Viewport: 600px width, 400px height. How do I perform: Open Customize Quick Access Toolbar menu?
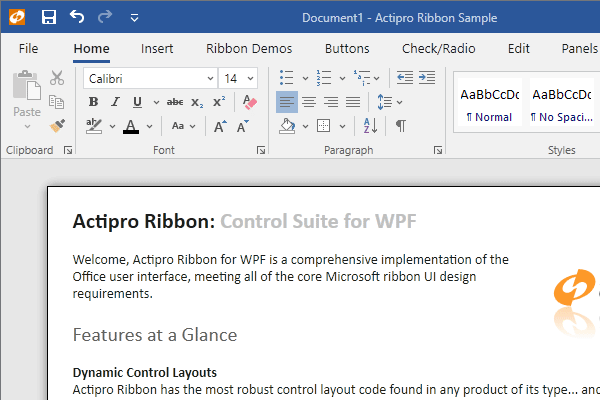134,18
